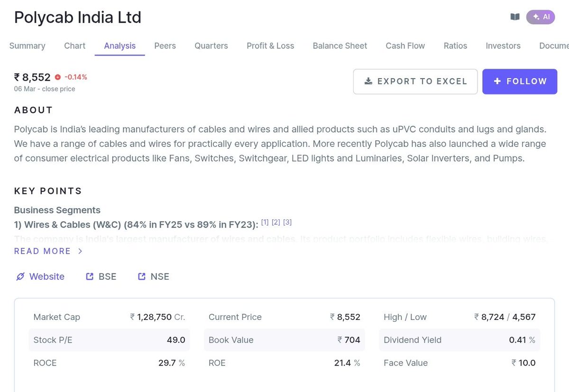Open reference link [1] in Key Points
This screenshot has width=569, height=392.
coord(265,222)
